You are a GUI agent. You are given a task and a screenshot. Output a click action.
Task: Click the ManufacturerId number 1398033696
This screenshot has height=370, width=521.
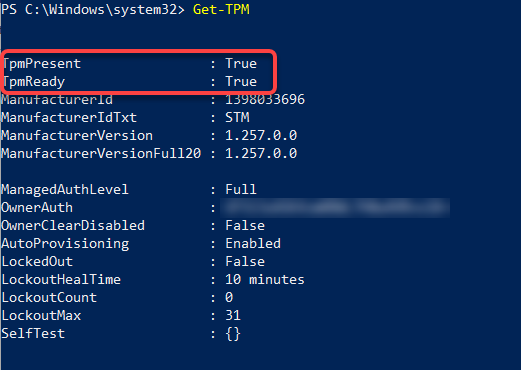tap(265, 99)
